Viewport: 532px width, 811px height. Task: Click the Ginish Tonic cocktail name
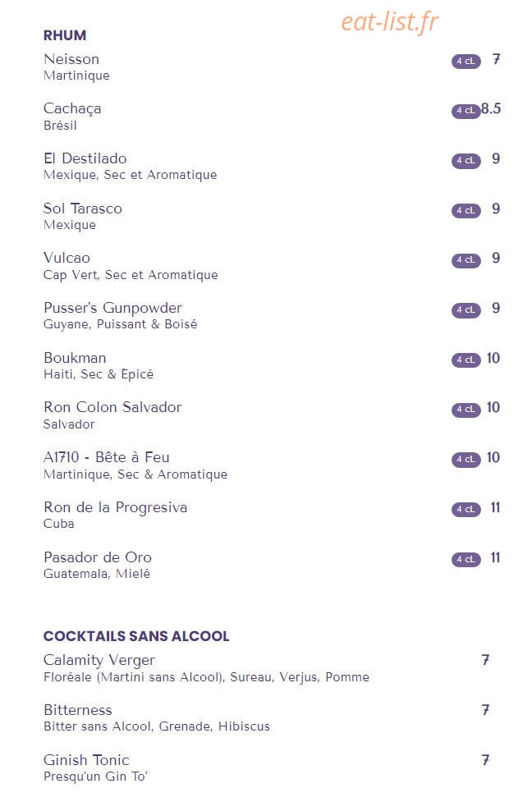[x=86, y=760]
